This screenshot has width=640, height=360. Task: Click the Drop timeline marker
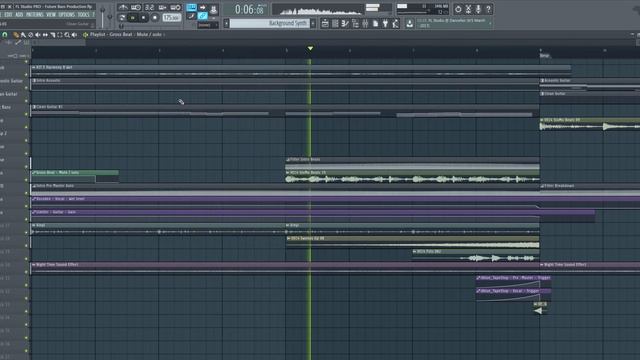click(545, 56)
